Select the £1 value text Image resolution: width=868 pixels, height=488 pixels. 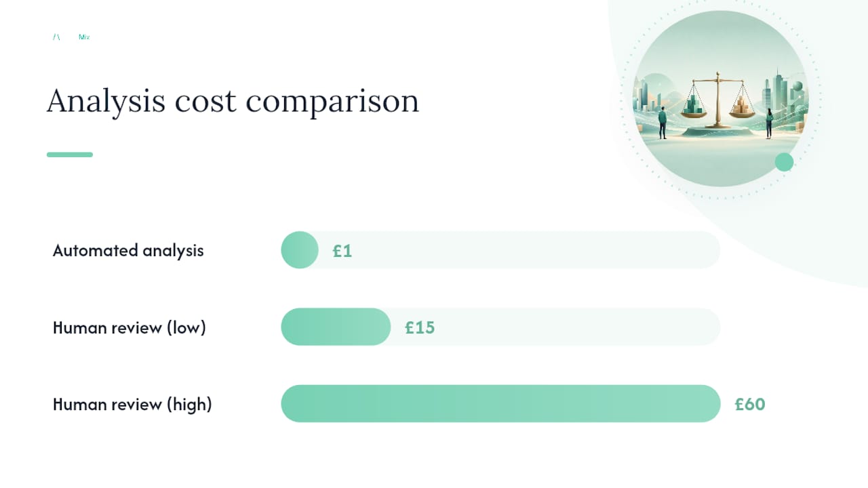tap(342, 251)
